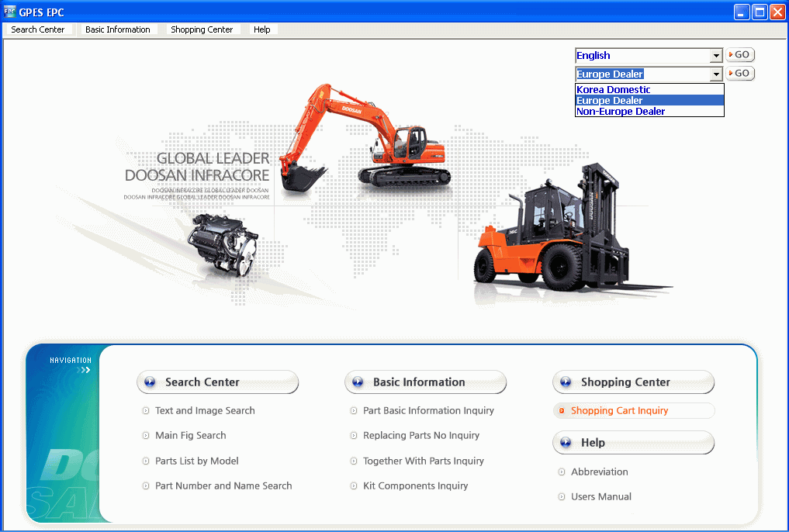Open Replacing Parts No Inquiry

(x=421, y=436)
